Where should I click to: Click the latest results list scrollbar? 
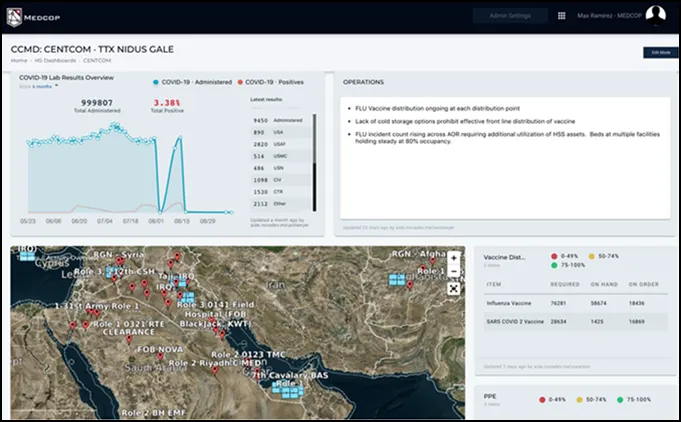pos(314,162)
